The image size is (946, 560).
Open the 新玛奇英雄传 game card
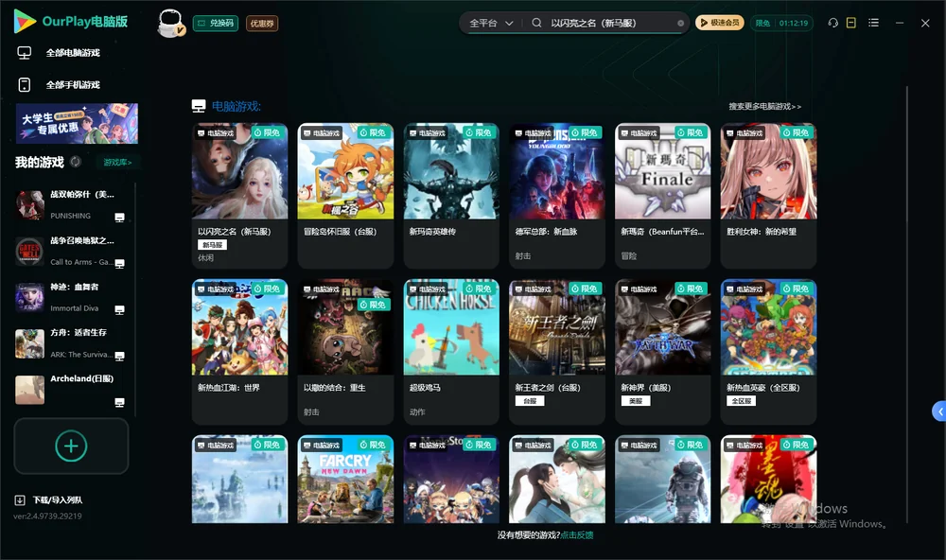(451, 196)
